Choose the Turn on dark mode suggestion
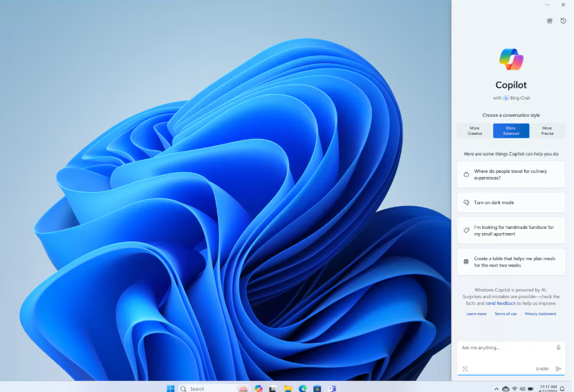Viewport: 574px width, 392px height. 511,203
